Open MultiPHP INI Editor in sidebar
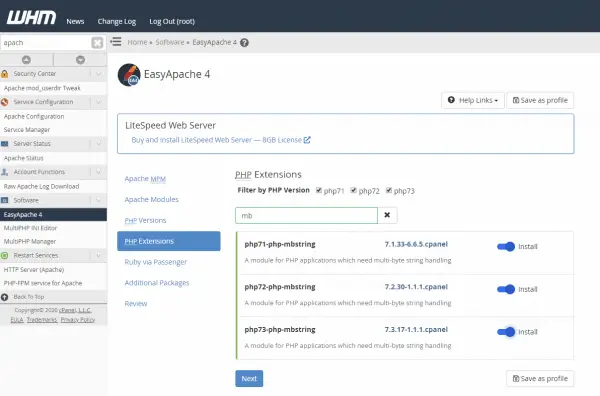Image resolution: width=600 pixels, height=396 pixels. pyautogui.click(x=30, y=228)
